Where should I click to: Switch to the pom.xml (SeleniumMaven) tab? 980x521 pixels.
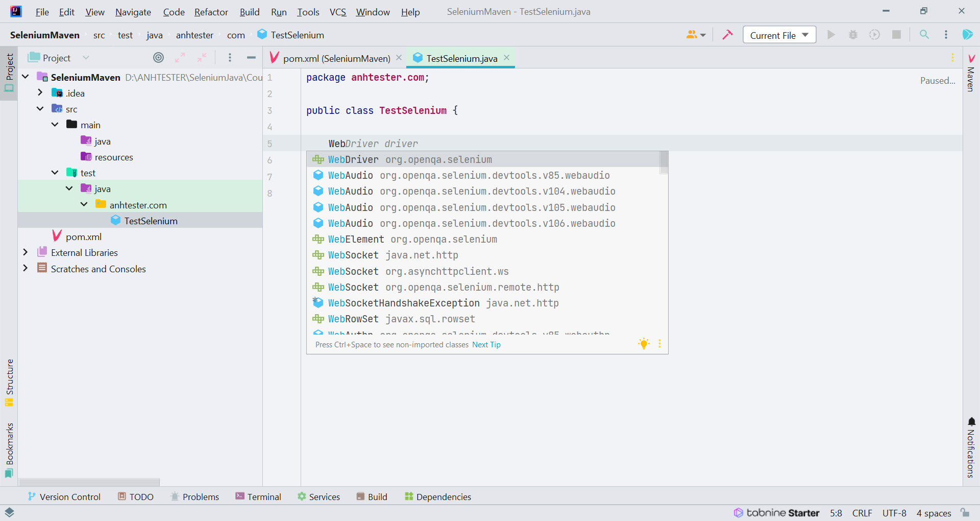[x=336, y=58]
